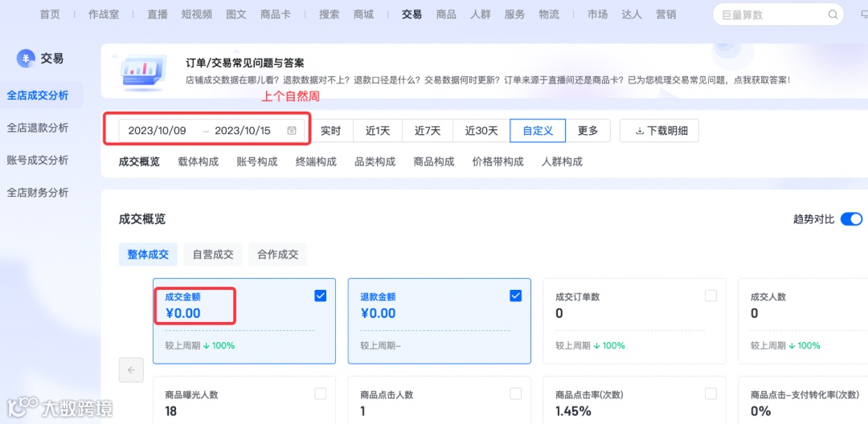Check the 商品曝光人数 card checkbox

pyautogui.click(x=320, y=393)
